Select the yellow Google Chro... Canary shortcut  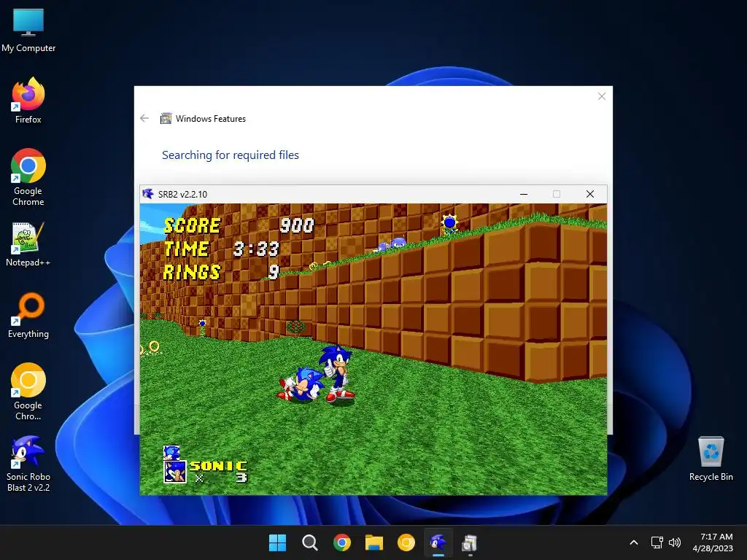pyautogui.click(x=28, y=392)
